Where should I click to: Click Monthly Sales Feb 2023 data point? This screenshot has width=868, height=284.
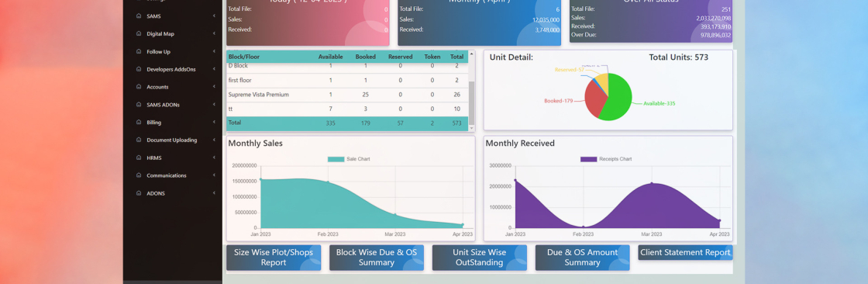(328, 182)
